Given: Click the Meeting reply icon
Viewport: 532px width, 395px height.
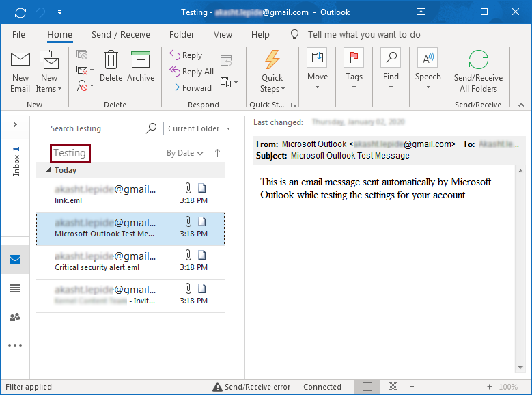Looking at the screenshot, I should coord(226,60).
